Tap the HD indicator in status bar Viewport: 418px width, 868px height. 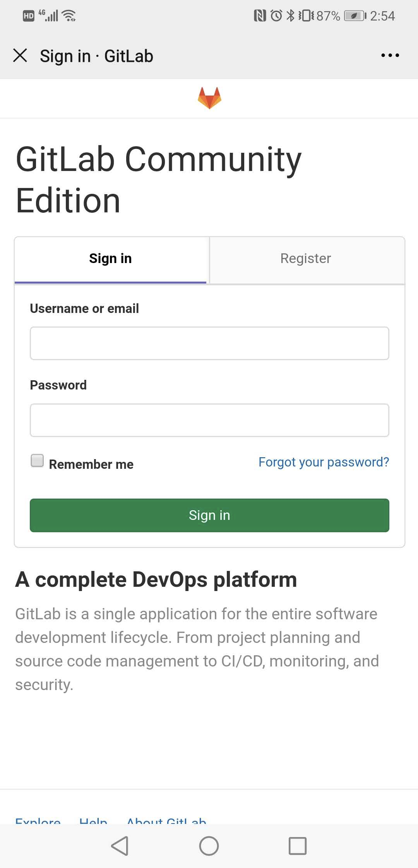click(x=29, y=16)
